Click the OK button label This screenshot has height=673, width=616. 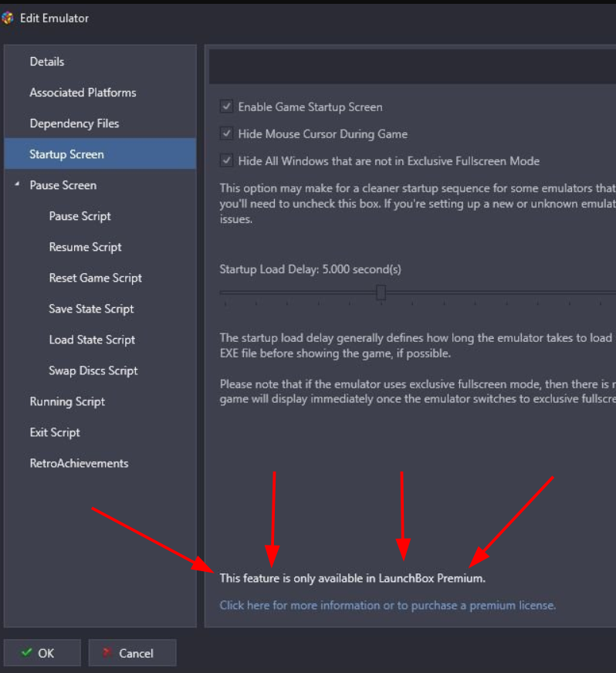pyautogui.click(x=46, y=653)
